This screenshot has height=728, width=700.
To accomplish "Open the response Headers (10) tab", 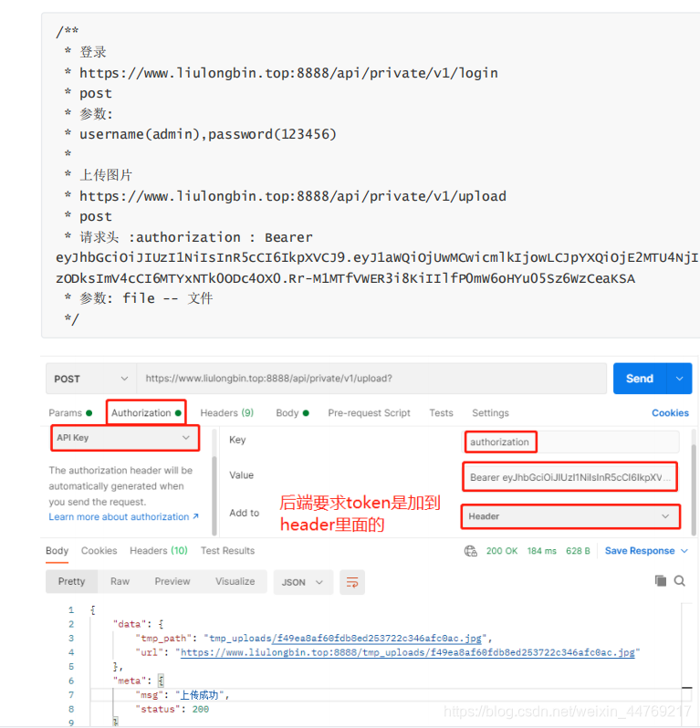I will click(159, 551).
